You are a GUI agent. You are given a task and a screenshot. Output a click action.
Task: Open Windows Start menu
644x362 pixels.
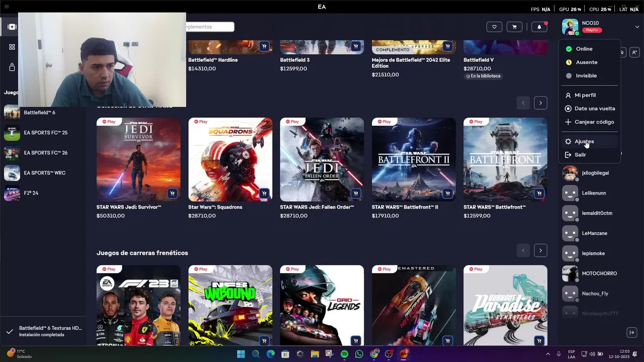(241, 354)
